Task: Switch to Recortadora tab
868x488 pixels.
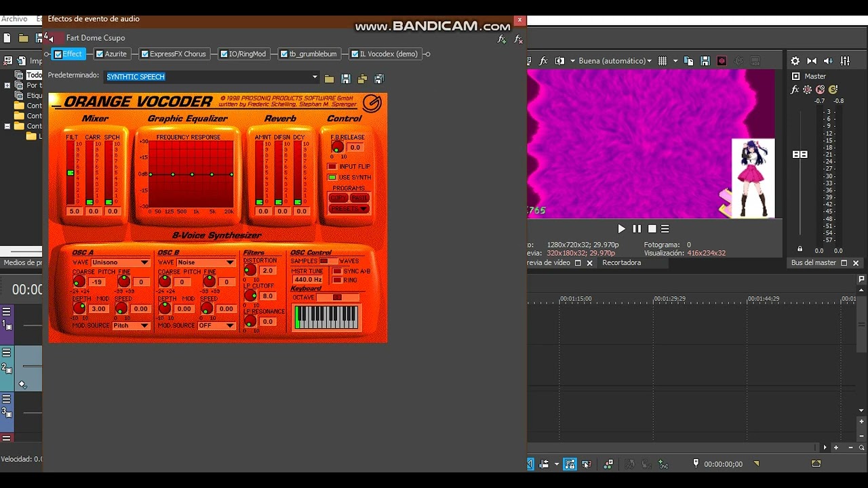Action: click(621, 262)
